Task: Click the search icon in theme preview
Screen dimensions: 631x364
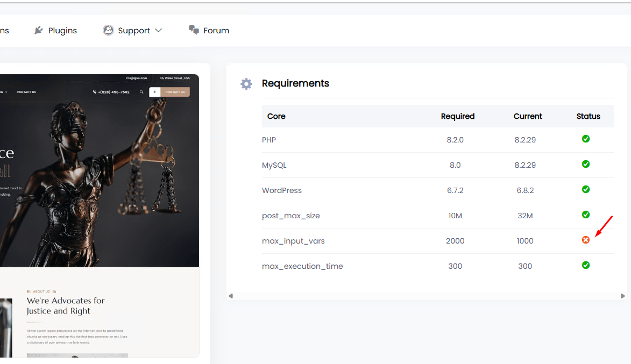Action: click(x=141, y=92)
